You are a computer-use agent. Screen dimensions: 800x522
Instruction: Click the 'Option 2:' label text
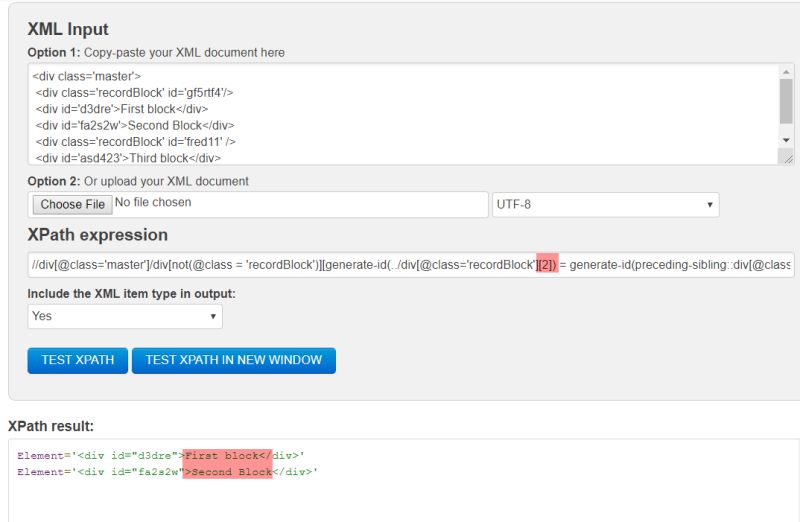click(54, 181)
